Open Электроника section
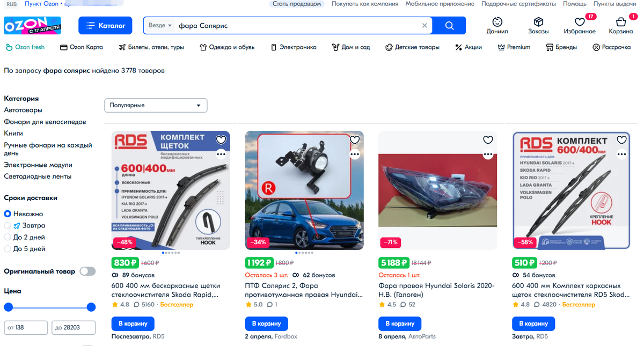Image resolution: width=644 pixels, height=346 pixels. [x=294, y=47]
